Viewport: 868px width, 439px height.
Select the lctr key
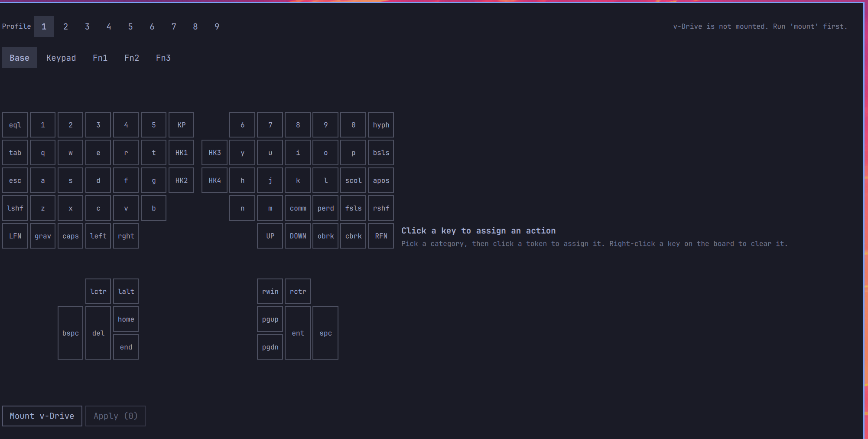click(98, 292)
